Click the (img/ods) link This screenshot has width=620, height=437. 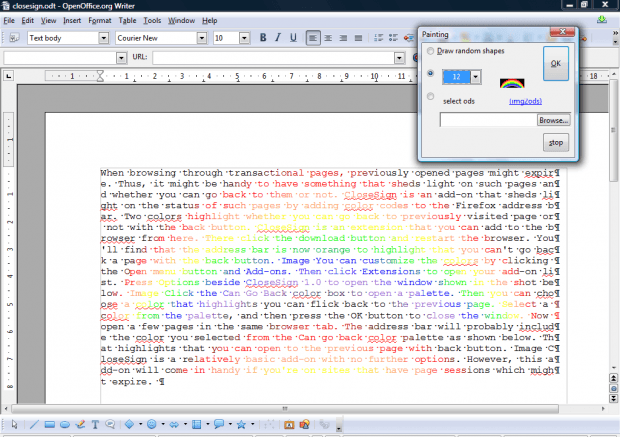(524, 102)
